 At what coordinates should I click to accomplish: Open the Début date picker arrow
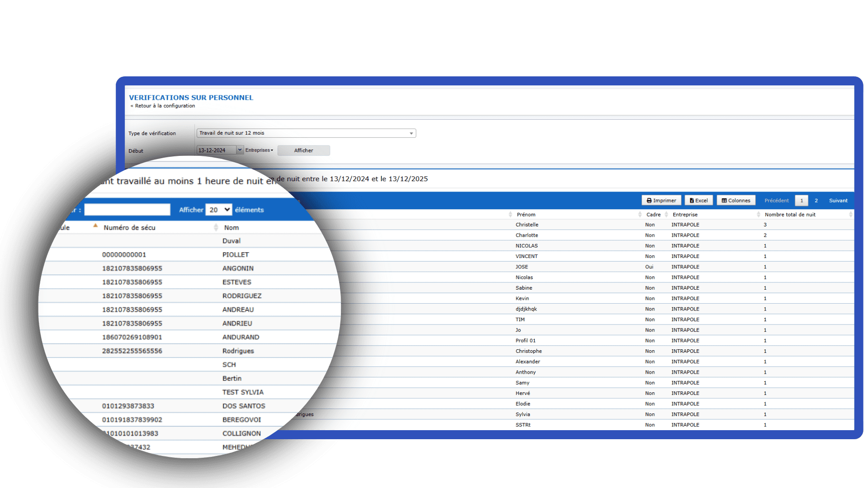pyautogui.click(x=240, y=150)
